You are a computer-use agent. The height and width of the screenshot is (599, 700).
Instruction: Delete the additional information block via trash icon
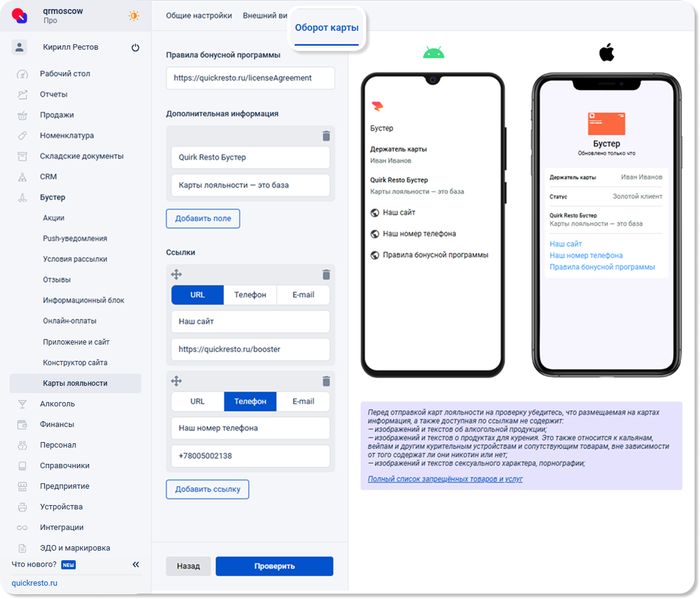(x=326, y=136)
